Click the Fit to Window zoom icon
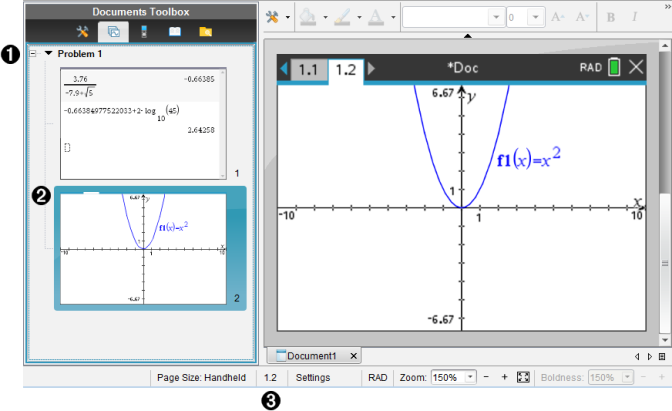The height and width of the screenshot is (411, 672). [522, 378]
